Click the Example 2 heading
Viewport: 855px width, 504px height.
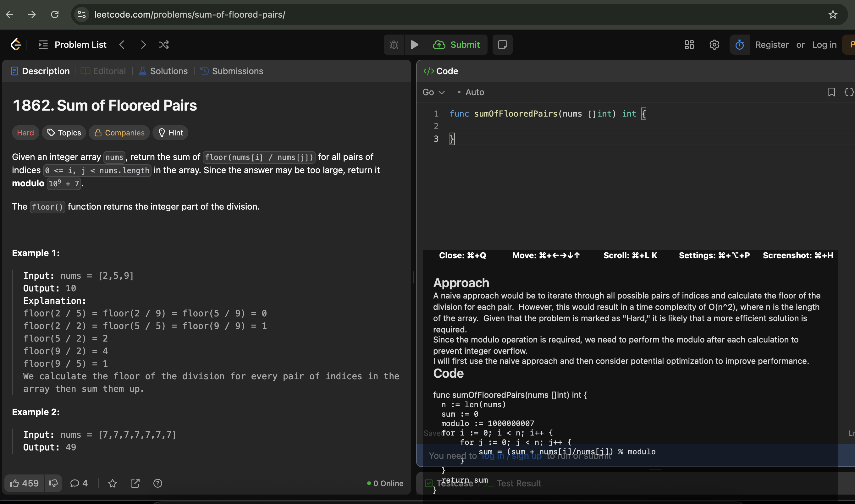pyautogui.click(x=36, y=412)
